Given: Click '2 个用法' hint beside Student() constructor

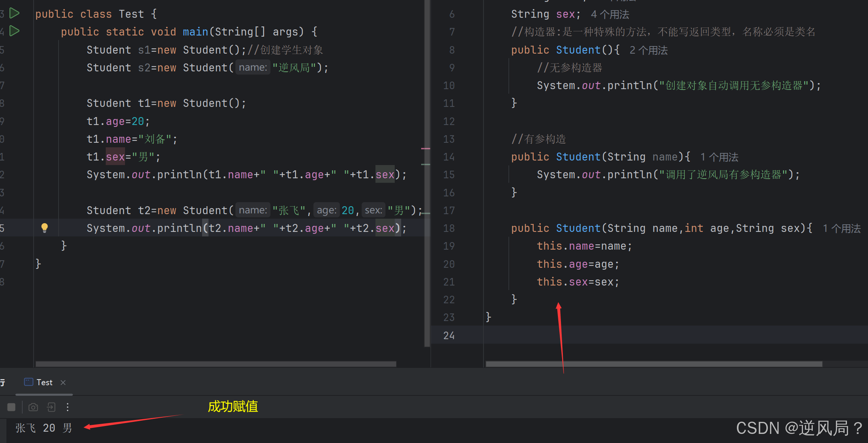Looking at the screenshot, I should 649,50.
